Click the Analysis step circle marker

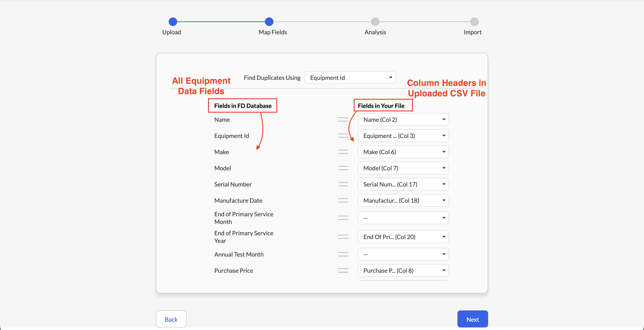click(x=375, y=22)
